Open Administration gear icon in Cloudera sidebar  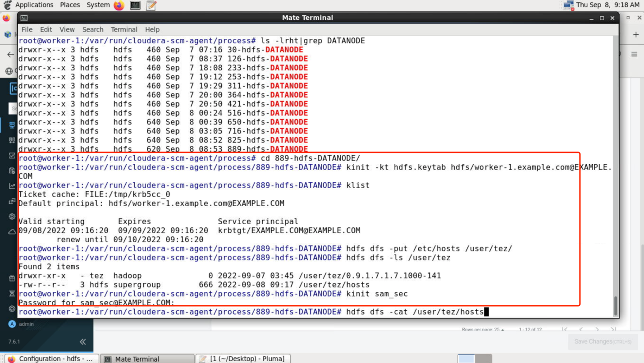(12, 216)
